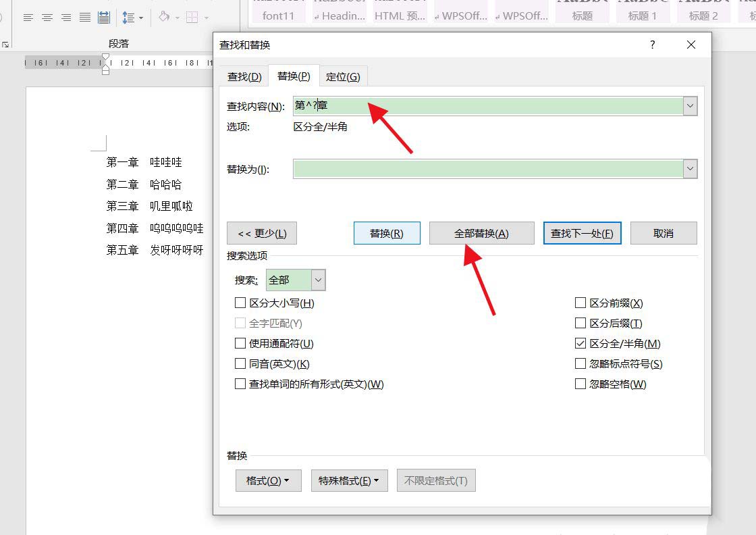Open the 替换为 dropdown arrow

tap(690, 169)
